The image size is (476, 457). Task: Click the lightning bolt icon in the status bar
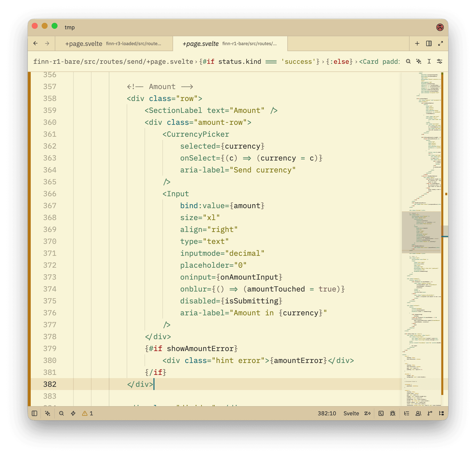click(73, 413)
